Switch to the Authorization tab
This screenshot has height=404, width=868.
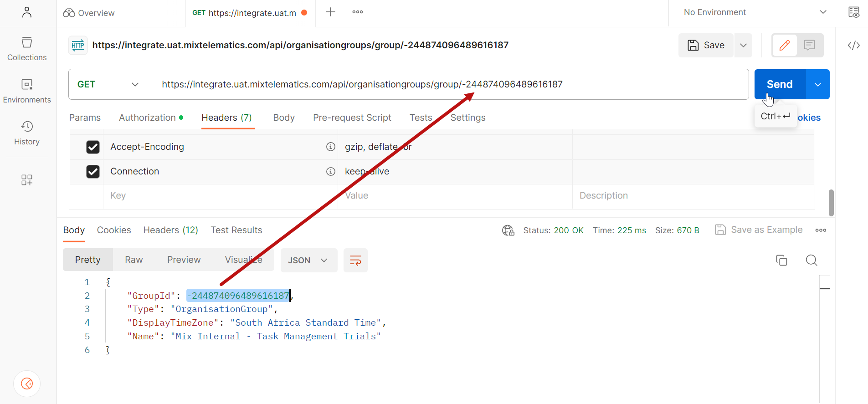(x=151, y=118)
